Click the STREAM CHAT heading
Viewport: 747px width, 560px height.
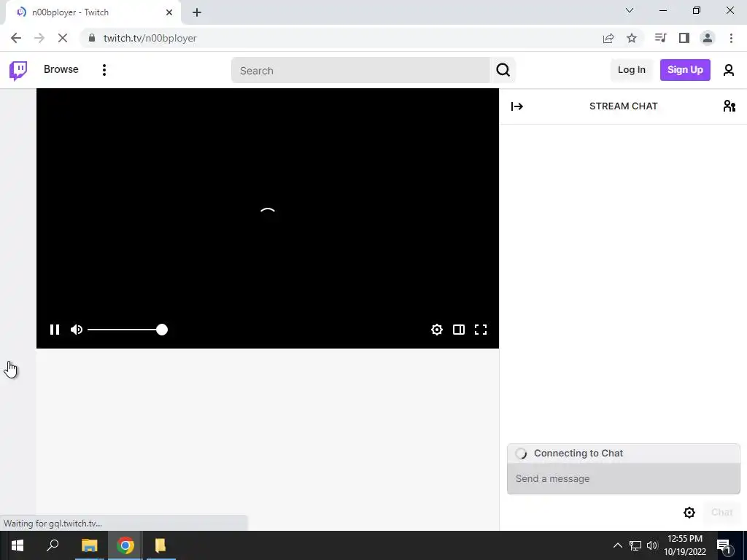[x=623, y=106]
